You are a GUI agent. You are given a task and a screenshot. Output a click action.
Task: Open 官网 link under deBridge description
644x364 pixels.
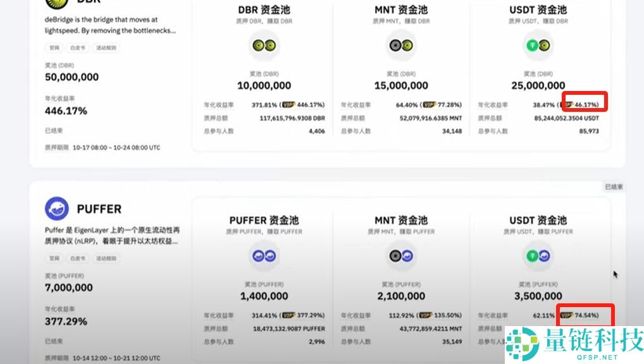(x=54, y=47)
